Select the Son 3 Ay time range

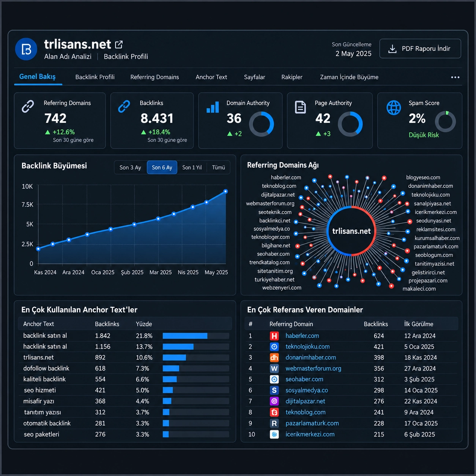point(130,167)
